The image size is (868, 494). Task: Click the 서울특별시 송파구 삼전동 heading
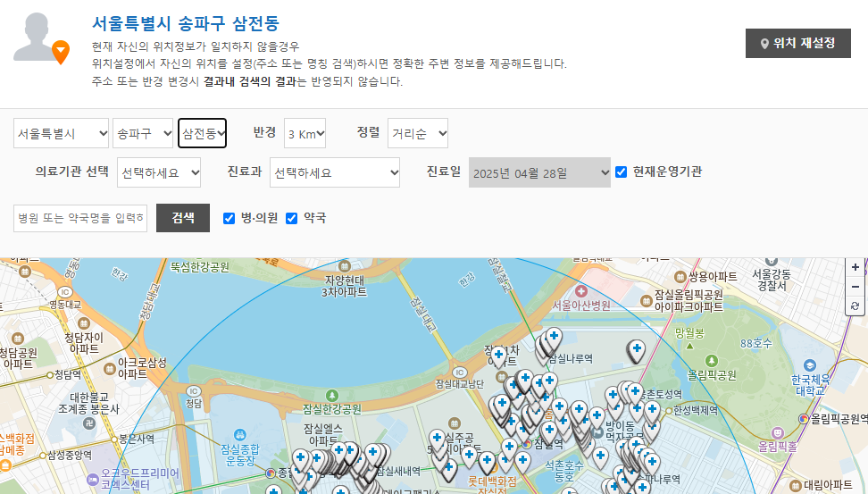186,23
